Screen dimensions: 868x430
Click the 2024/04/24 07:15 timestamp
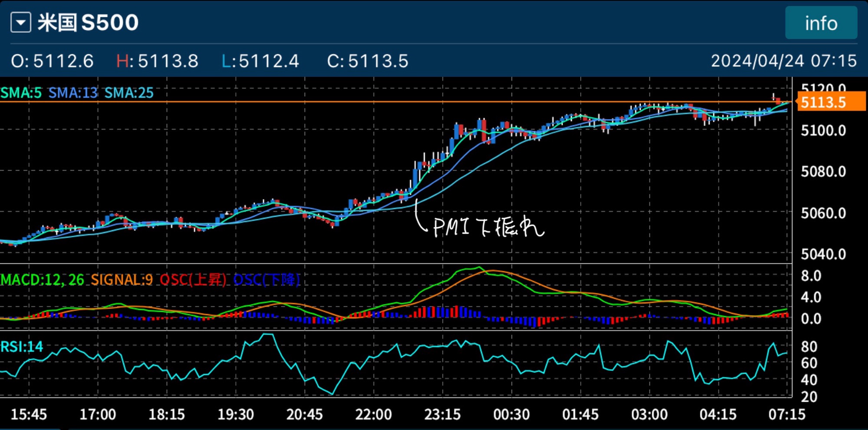click(x=783, y=61)
